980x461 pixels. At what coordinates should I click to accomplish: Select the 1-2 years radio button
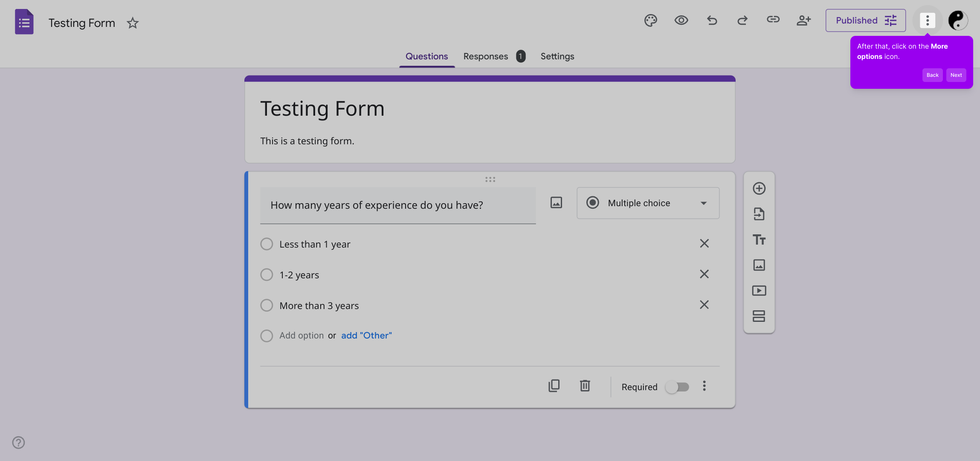267,274
